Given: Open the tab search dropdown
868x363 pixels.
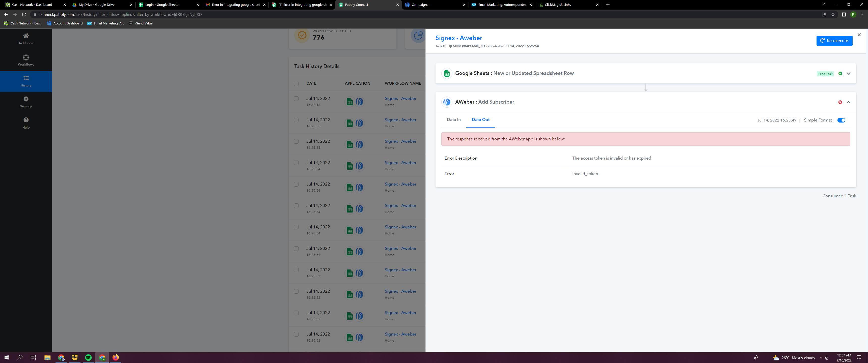Looking at the screenshot, I should 823,4.
